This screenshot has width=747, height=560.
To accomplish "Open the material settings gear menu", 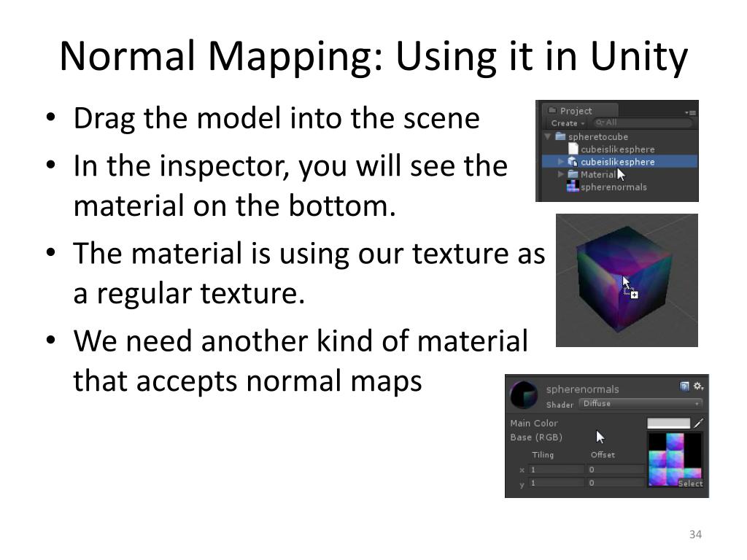I will click(x=698, y=386).
